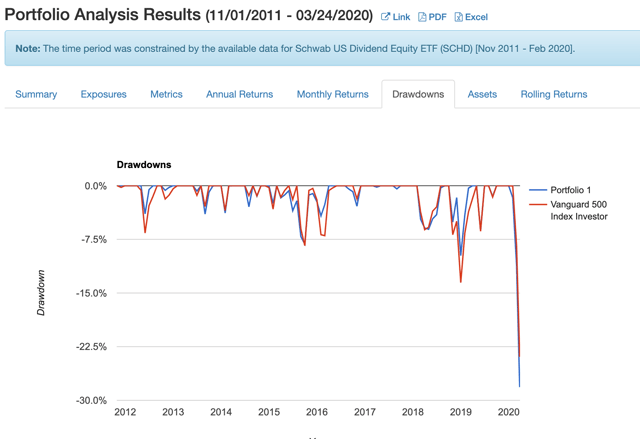Image resolution: width=640 pixels, height=439 pixels.
Task: Click the -15.0% axis label
Action: point(91,293)
